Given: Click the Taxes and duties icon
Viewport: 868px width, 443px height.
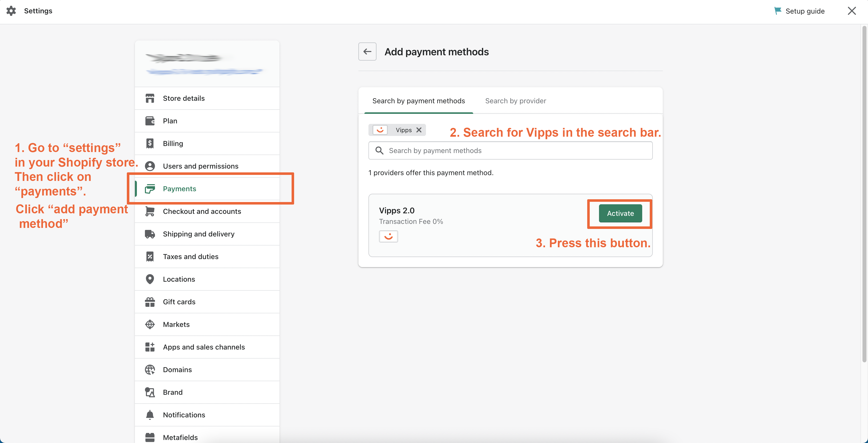Looking at the screenshot, I should click(150, 256).
